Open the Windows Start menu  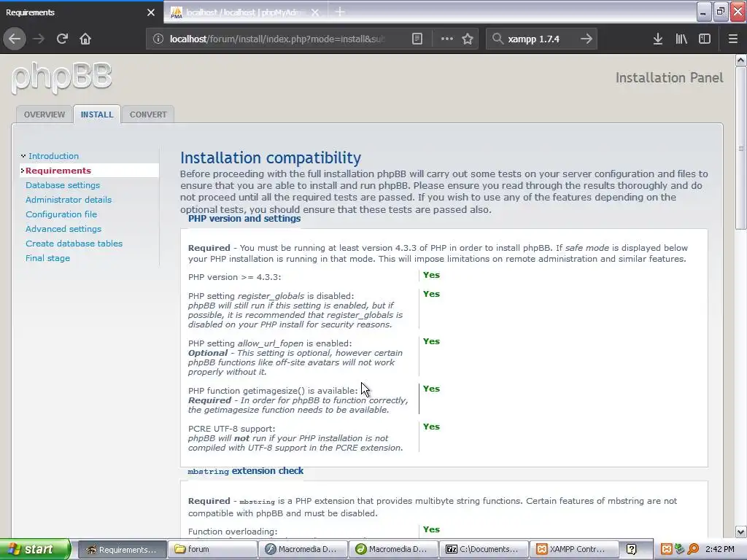[35, 549]
